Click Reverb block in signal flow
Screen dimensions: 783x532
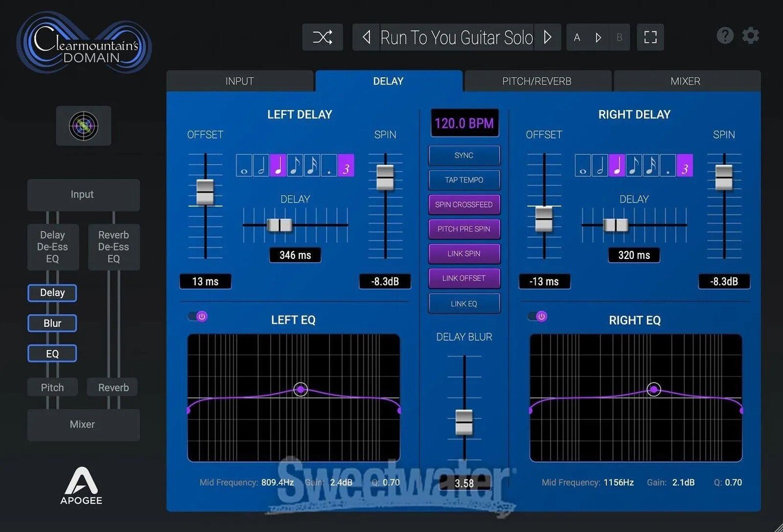pyautogui.click(x=113, y=387)
